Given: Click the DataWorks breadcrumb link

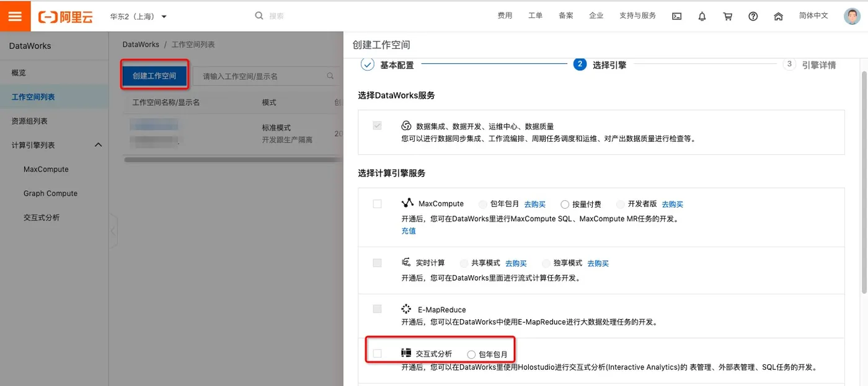Looking at the screenshot, I should pyautogui.click(x=141, y=45).
